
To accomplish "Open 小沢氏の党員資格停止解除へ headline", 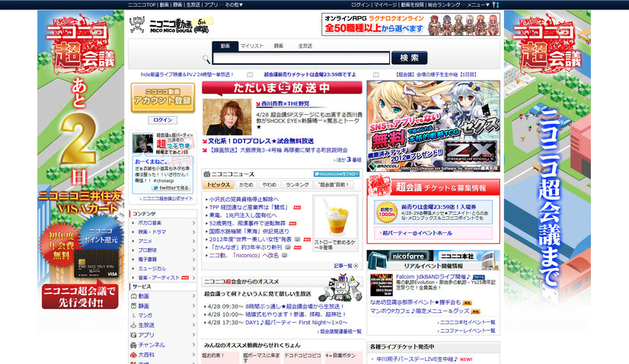I will tap(244, 199).
